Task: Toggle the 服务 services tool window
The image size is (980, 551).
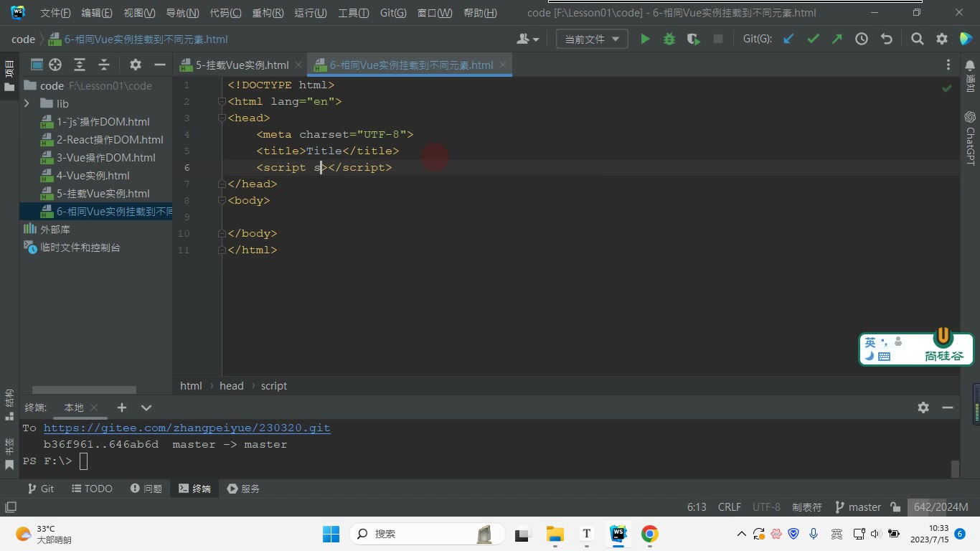Action: click(243, 489)
